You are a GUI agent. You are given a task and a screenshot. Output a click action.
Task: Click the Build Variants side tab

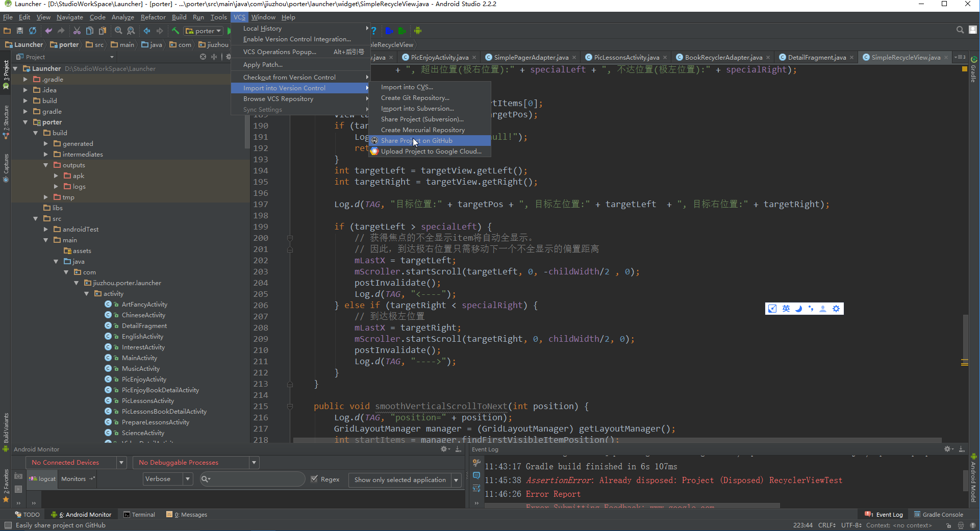click(6, 428)
